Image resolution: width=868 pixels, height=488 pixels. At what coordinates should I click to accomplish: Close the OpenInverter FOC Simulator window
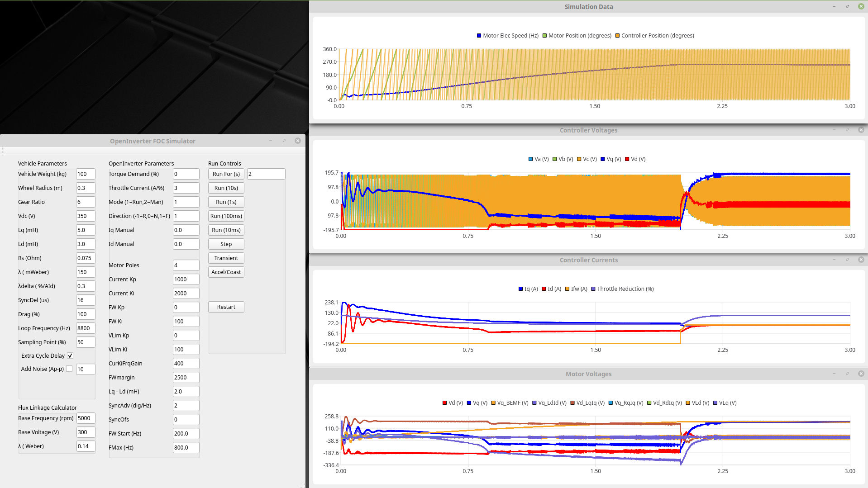[298, 141]
